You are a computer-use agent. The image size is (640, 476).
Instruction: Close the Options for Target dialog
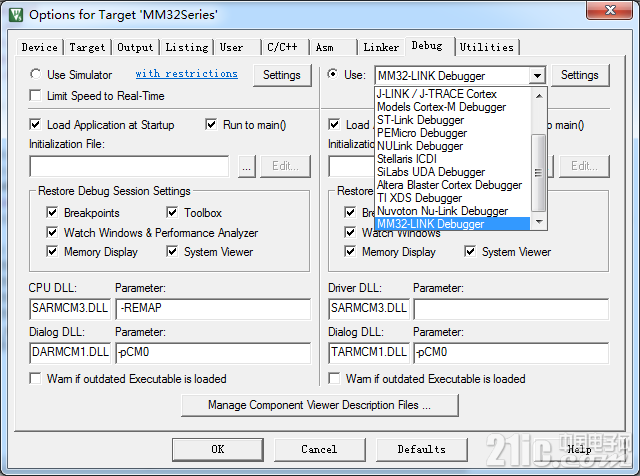(x=609, y=10)
